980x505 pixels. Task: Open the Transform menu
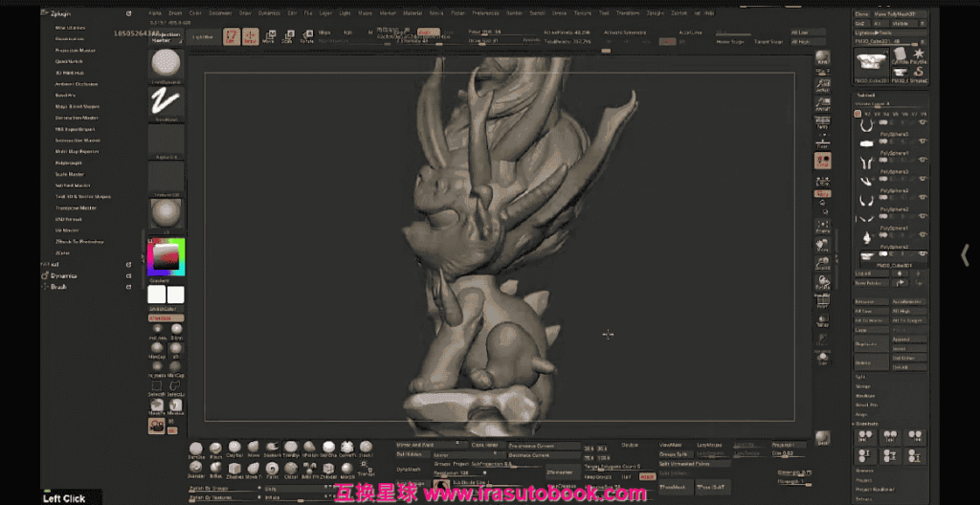coord(628,12)
